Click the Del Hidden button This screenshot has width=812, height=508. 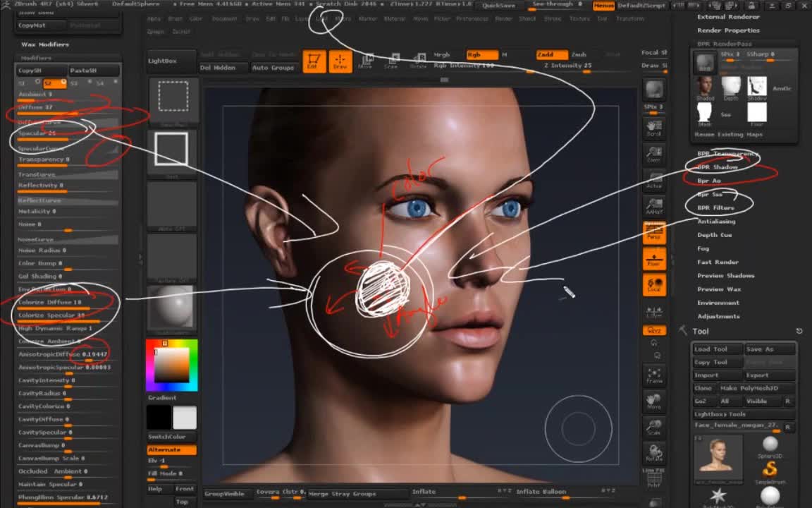point(223,68)
